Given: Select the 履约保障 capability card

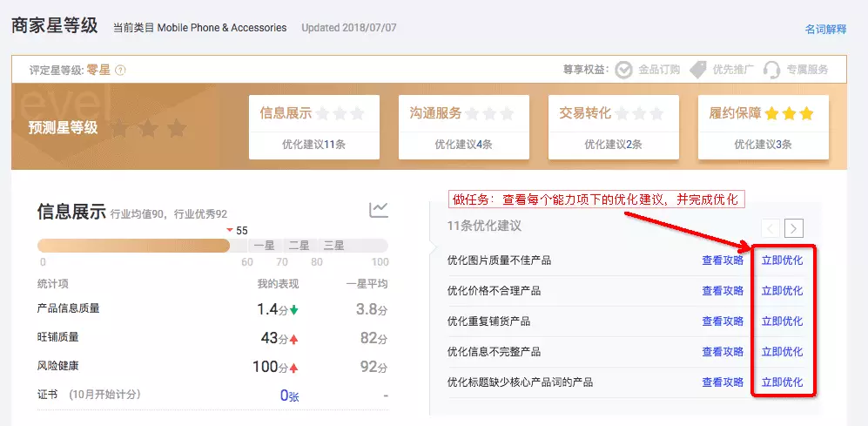Looking at the screenshot, I should pos(763,127).
